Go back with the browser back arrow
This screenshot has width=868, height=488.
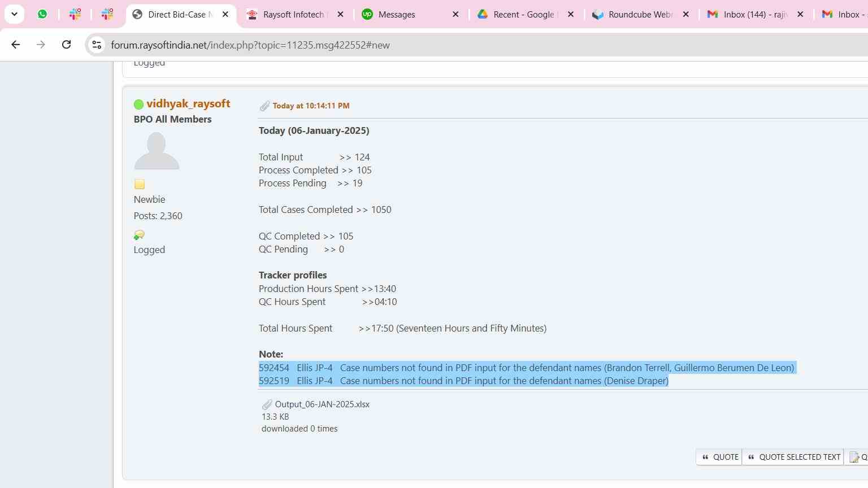15,45
